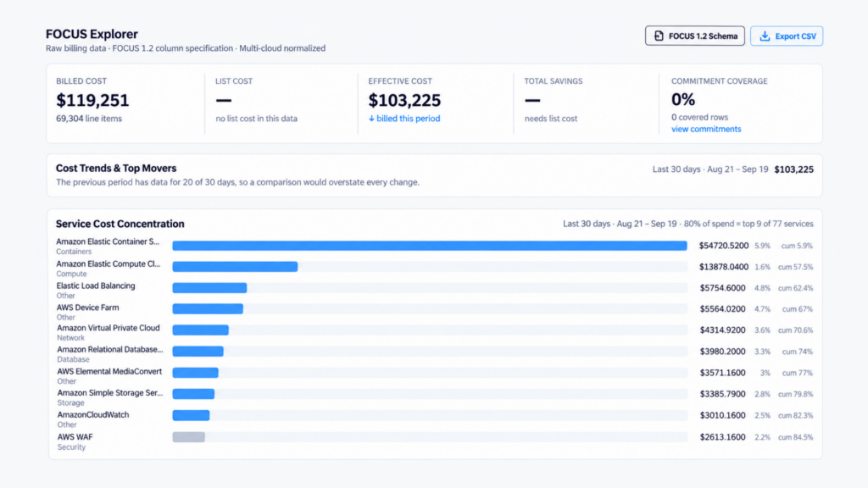Select the Amazon Elastic Compute Cloud bar
Image resolution: width=868 pixels, height=488 pixels.
click(x=235, y=267)
